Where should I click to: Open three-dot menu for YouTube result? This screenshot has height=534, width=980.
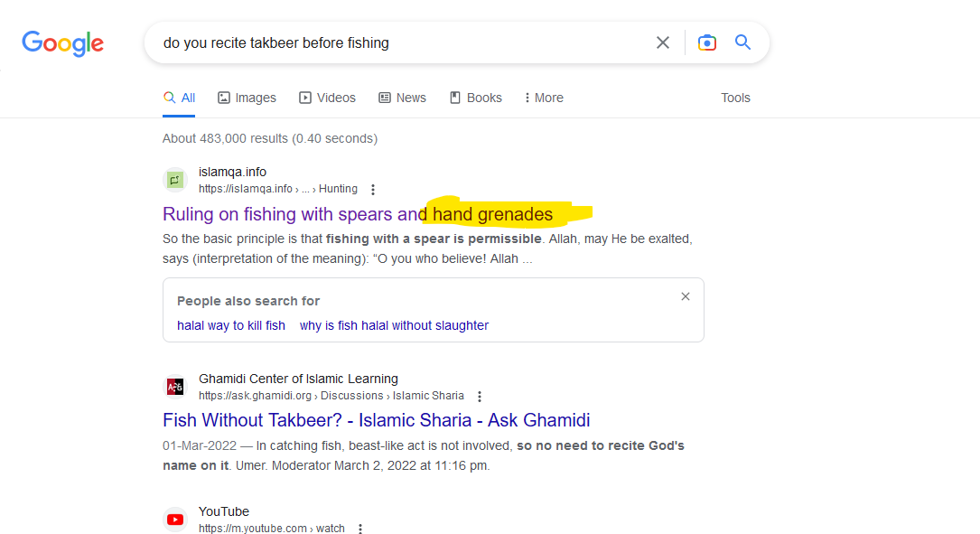[x=360, y=529]
